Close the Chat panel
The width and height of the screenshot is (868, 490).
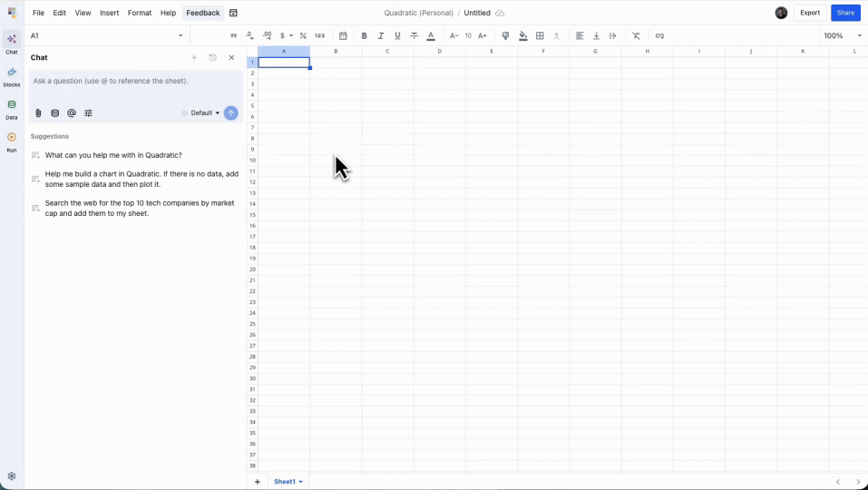[x=231, y=57]
